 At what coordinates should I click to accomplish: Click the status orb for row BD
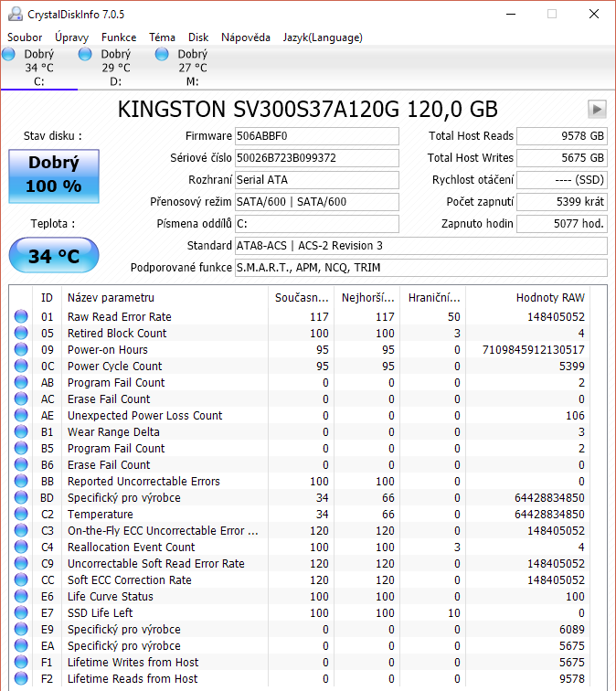[x=21, y=497]
